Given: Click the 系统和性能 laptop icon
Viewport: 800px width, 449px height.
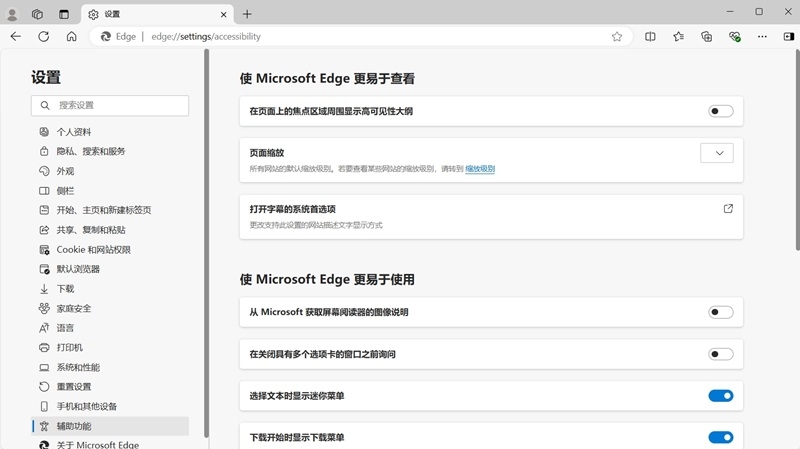Looking at the screenshot, I should [x=44, y=367].
